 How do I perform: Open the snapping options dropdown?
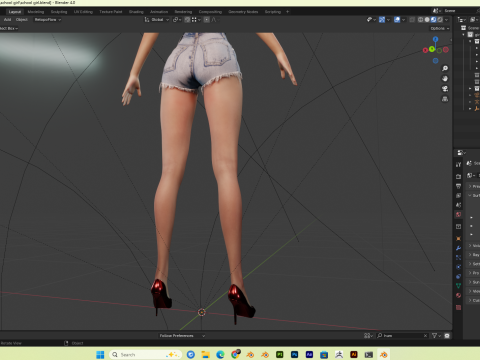coord(196,20)
